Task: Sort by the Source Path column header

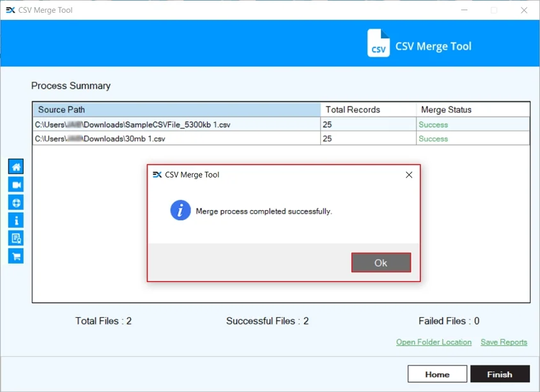Action: [x=176, y=109]
